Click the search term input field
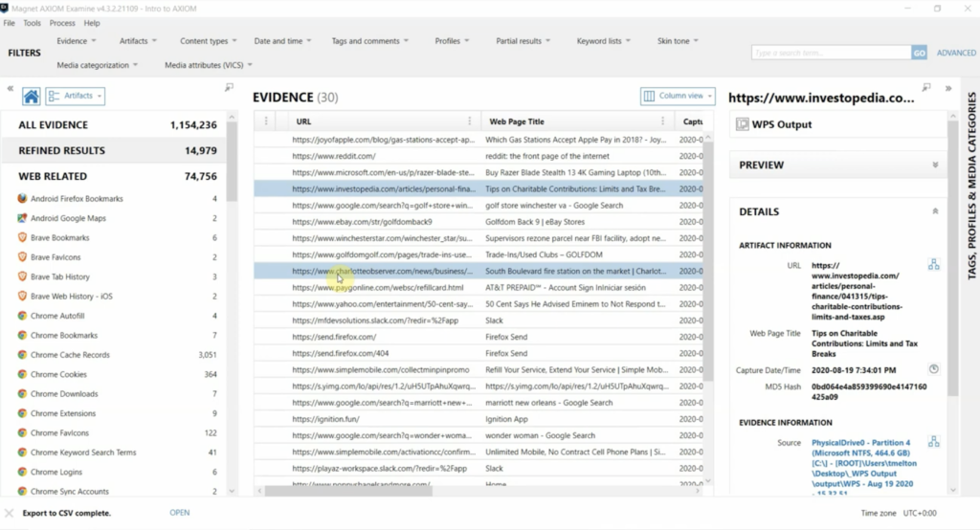980x530 pixels. [x=832, y=53]
